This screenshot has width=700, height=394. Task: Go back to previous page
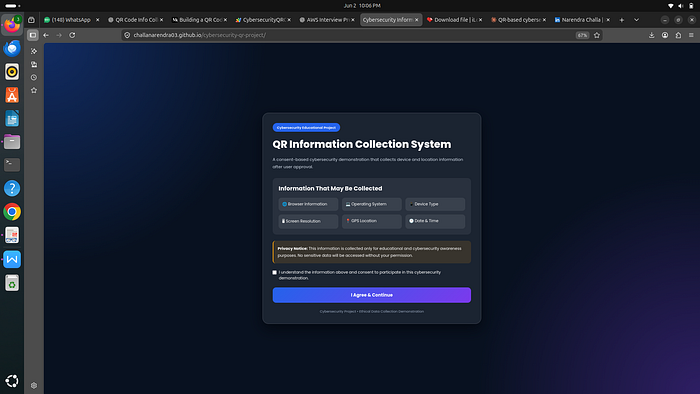[x=46, y=35]
